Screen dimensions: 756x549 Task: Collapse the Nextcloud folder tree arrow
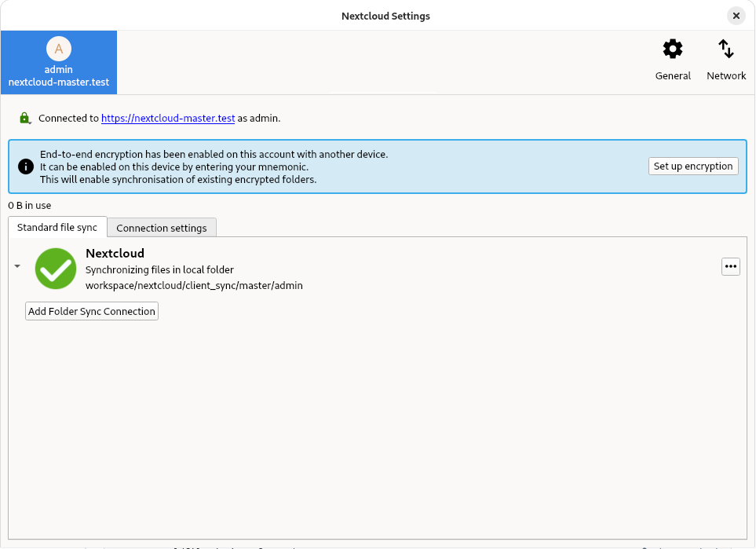point(17,267)
